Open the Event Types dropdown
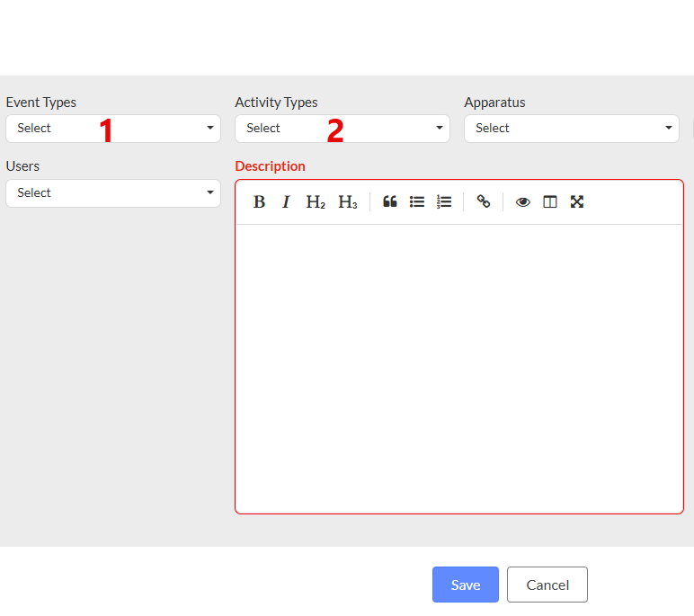 [x=113, y=129]
